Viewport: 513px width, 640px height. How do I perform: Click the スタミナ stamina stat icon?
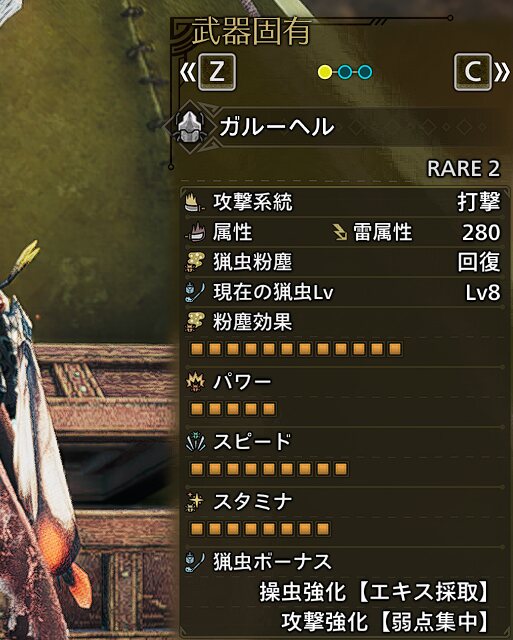pos(195,502)
